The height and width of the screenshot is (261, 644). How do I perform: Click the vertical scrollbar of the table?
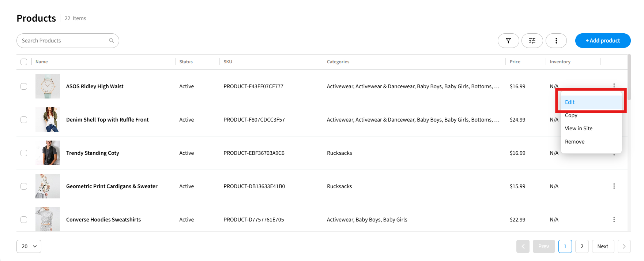point(629,78)
